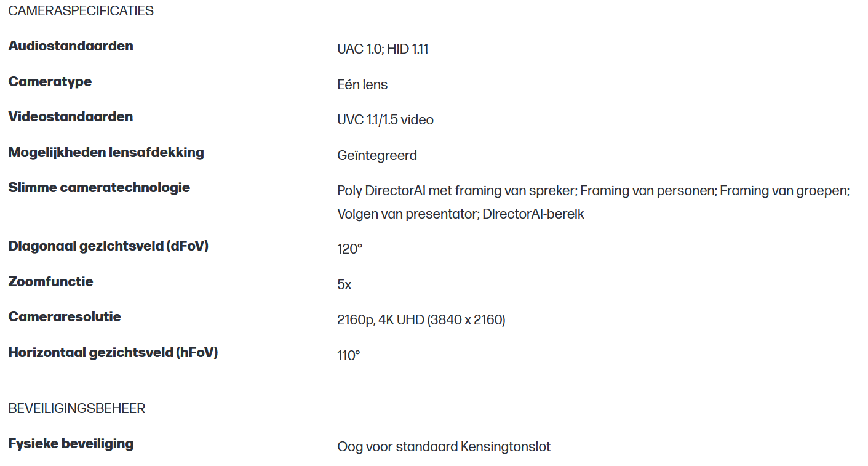The image size is (868, 466).
Task: Click the Mogelijkheden lensafdekking label
Action: pos(106,153)
